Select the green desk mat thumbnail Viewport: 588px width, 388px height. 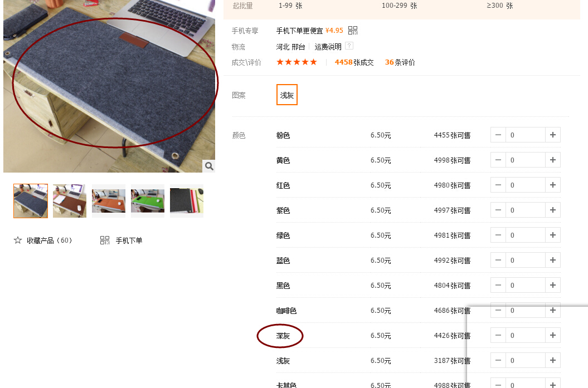pos(148,201)
